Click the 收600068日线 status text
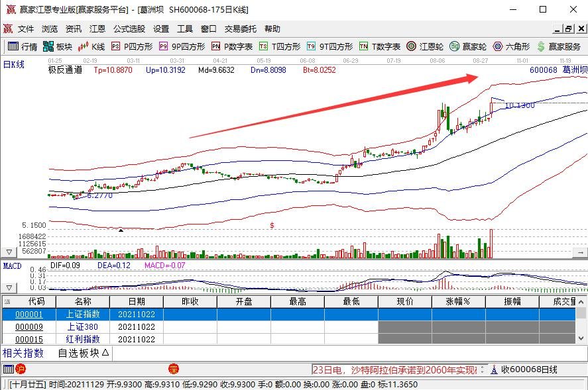588x390 pixels. coord(529,369)
